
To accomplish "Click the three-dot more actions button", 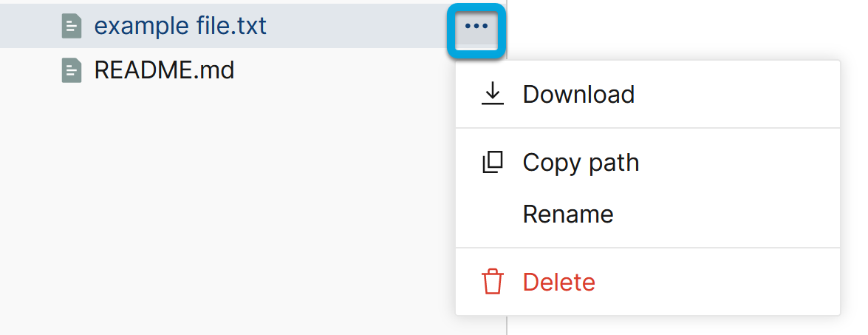I will [476, 27].
